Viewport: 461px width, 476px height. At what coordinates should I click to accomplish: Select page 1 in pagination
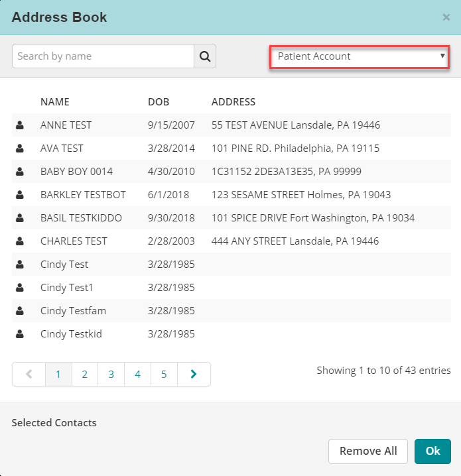[58, 374]
